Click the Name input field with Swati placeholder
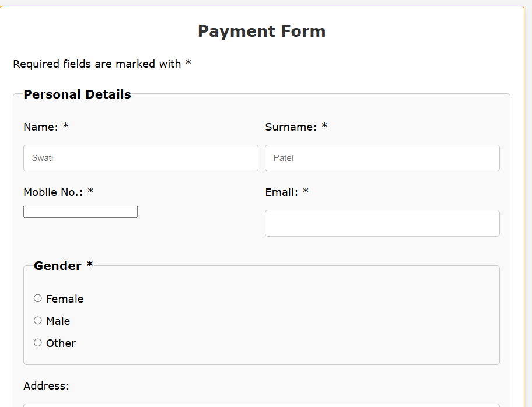This screenshot has height=407, width=532. (141, 158)
